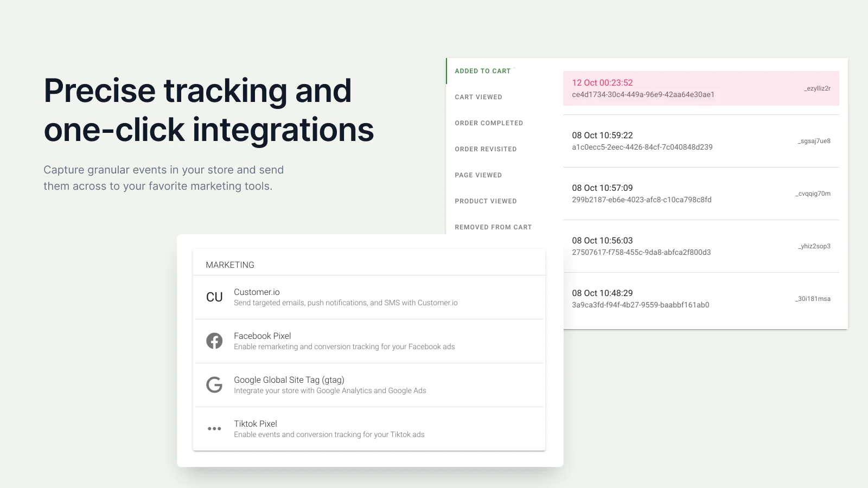This screenshot has height=488, width=868.
Task: Click the Capture granular events subtitle
Action: point(163,178)
